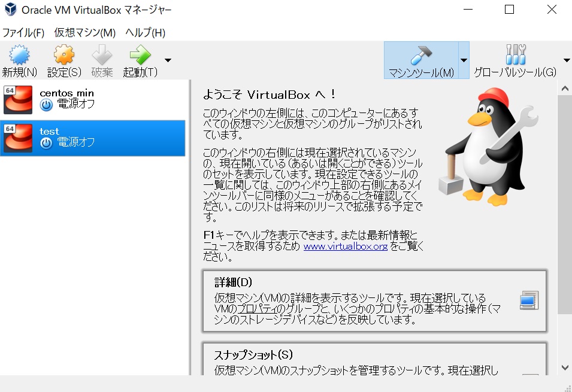Expand dropdown arrow beside 起動(T)
572x392 pixels.
[x=168, y=60]
